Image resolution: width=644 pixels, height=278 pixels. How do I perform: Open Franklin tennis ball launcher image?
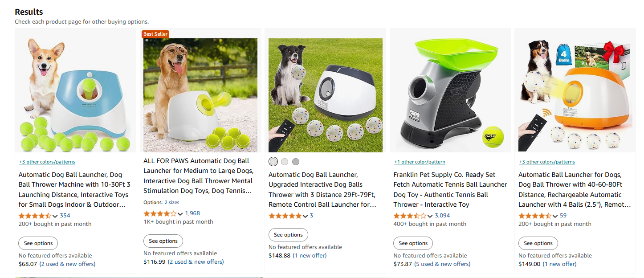coord(450,95)
